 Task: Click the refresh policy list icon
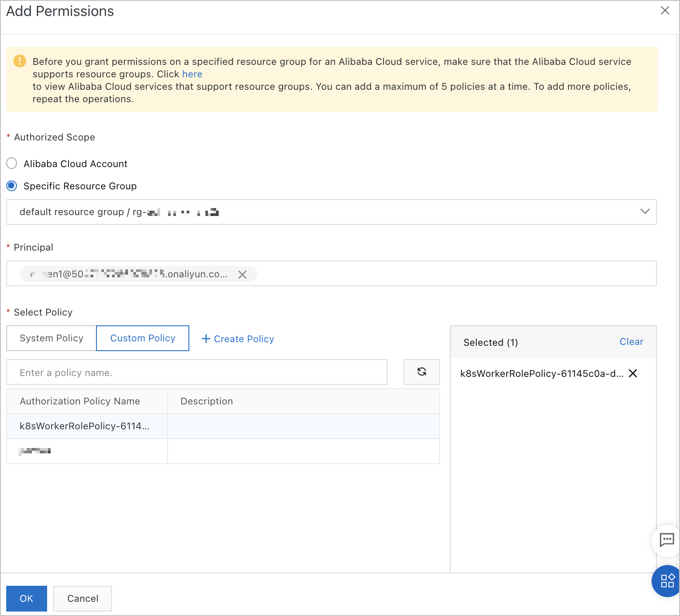coord(421,372)
